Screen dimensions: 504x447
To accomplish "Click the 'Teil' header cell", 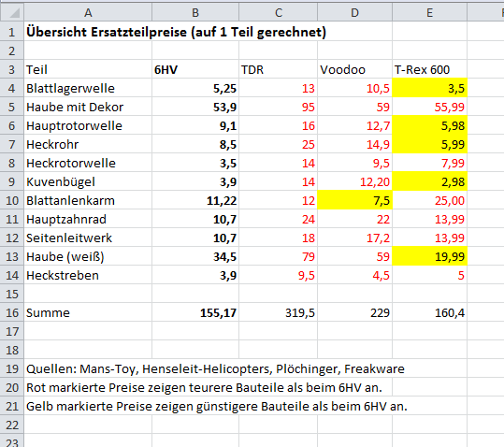I will [x=88, y=69].
